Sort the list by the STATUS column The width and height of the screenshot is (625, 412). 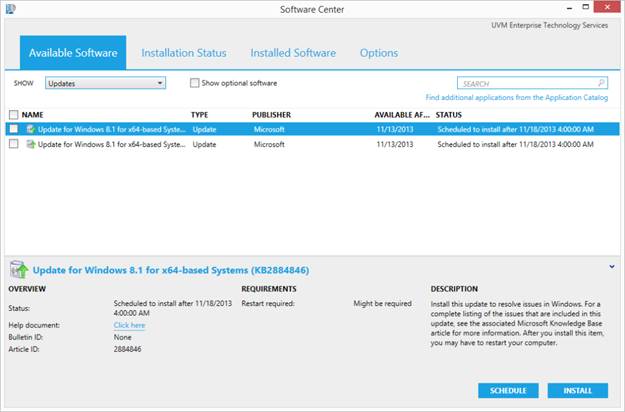point(449,115)
